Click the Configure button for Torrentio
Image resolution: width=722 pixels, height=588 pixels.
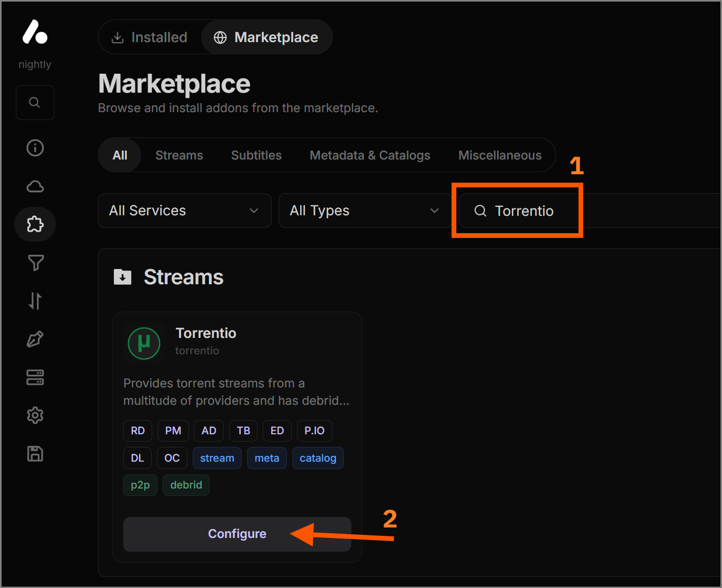237,534
